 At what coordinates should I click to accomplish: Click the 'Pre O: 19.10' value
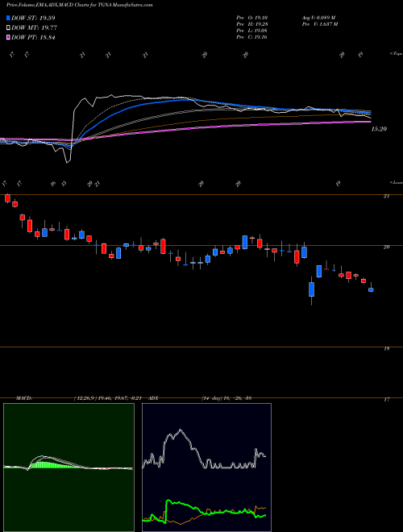(252, 17)
